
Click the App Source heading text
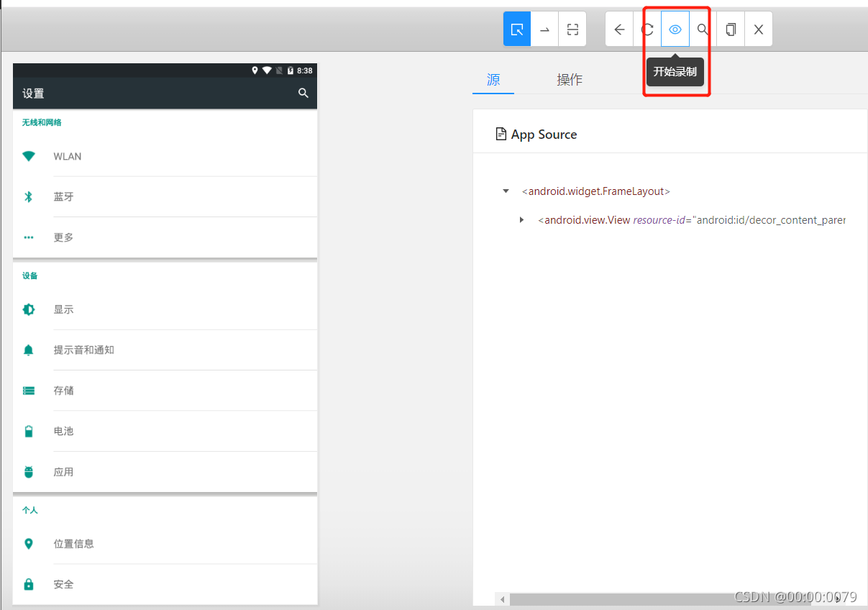pos(544,135)
